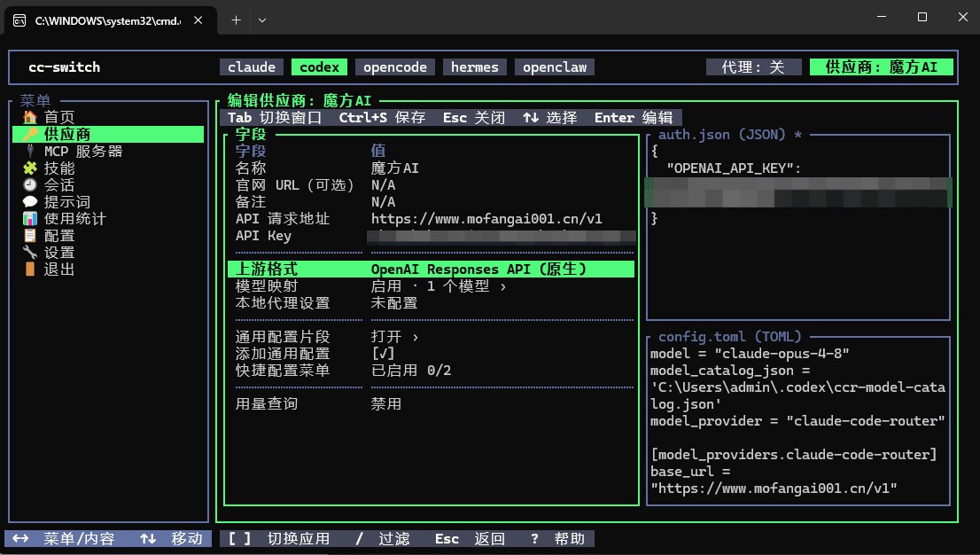Viewport: 980px width, 555px height.
Task: Open the 设置 menu entry
Action: coord(59,252)
